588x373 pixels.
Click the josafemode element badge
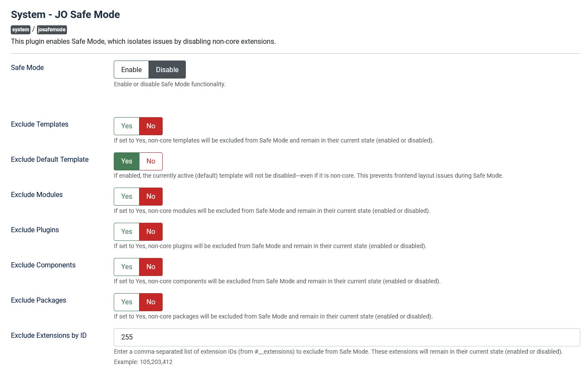pos(52,30)
